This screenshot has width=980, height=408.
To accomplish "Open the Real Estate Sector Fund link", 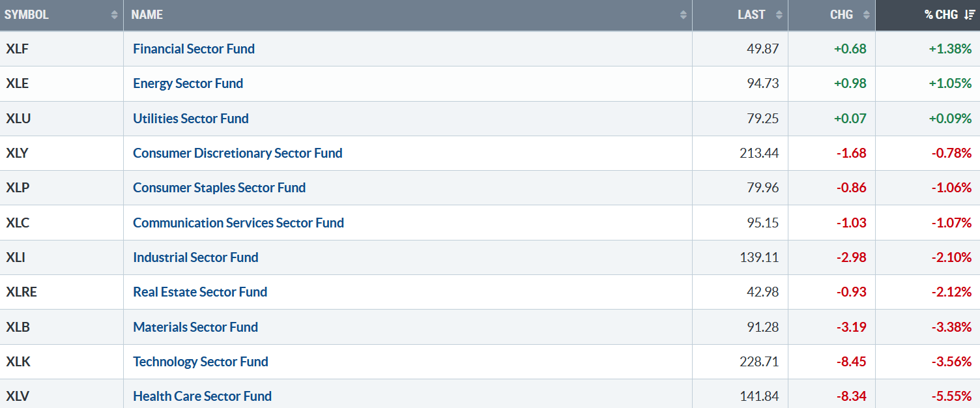I will pyautogui.click(x=200, y=292).
